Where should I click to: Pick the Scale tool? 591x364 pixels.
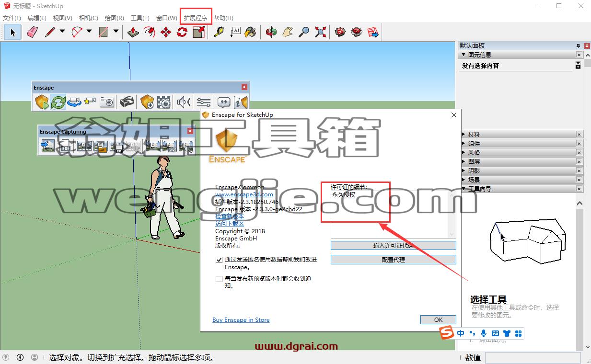[x=198, y=33]
